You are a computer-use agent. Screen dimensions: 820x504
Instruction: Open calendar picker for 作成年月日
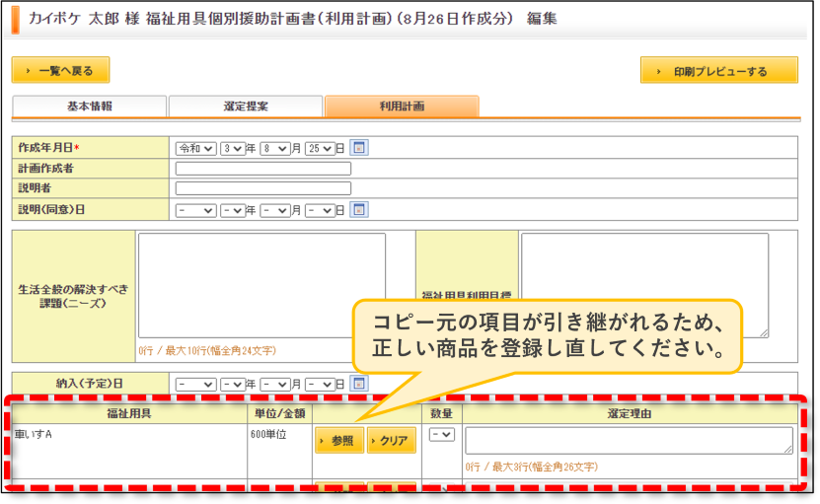[x=359, y=148]
